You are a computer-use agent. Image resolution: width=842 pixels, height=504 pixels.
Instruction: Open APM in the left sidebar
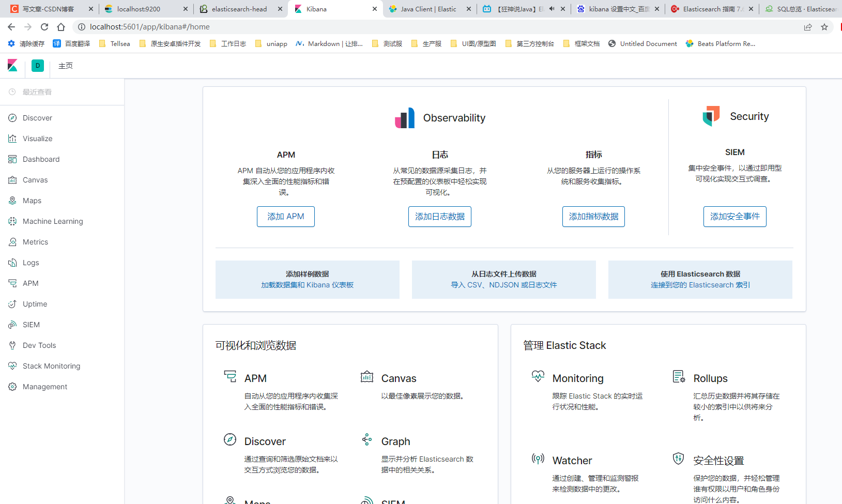(30, 283)
